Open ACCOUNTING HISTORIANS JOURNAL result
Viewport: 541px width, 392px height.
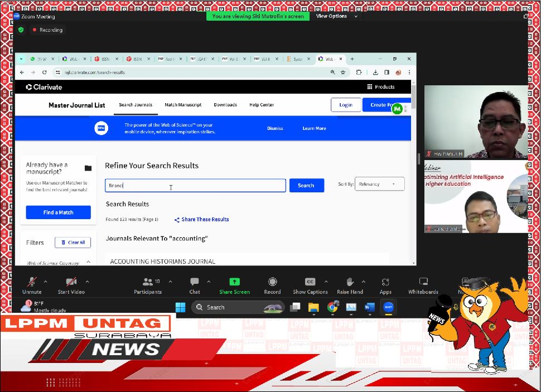click(x=162, y=262)
